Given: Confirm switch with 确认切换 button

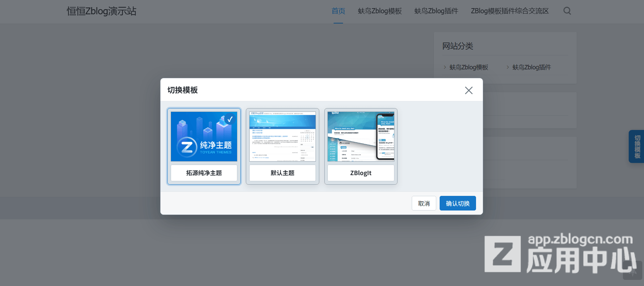Looking at the screenshot, I should (458, 203).
